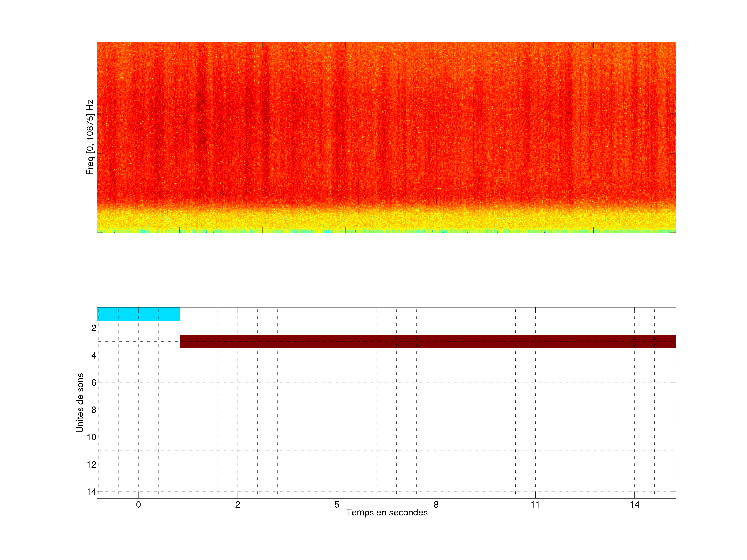Select the 8 second tick label
747x560 pixels.
[x=436, y=505]
